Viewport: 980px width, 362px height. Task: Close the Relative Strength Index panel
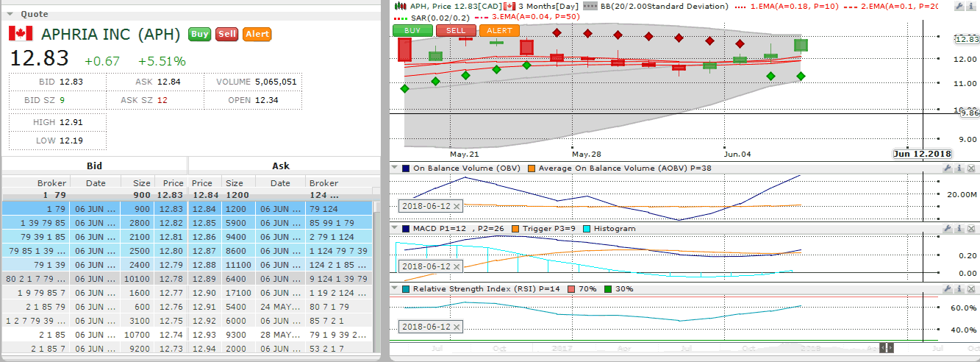pyautogui.click(x=970, y=289)
